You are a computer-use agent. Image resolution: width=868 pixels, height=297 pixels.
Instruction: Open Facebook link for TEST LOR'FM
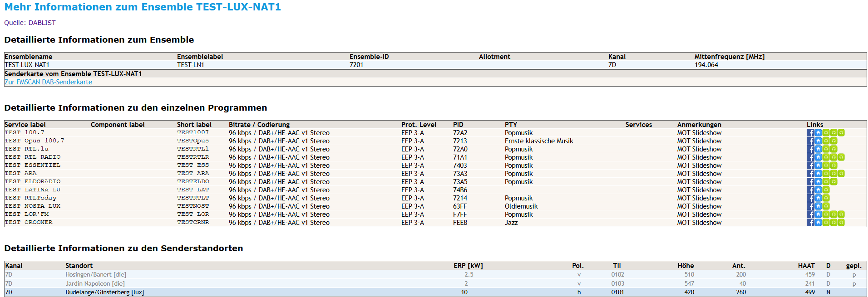pos(810,214)
